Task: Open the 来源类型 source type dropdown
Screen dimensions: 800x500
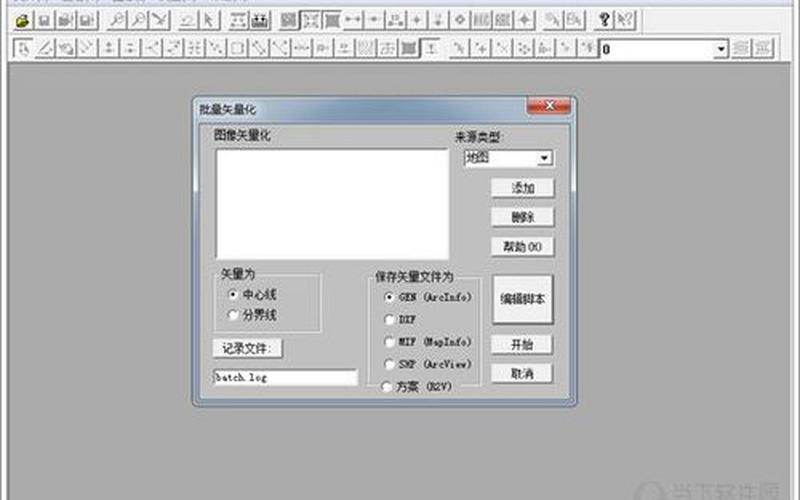Action: point(544,158)
